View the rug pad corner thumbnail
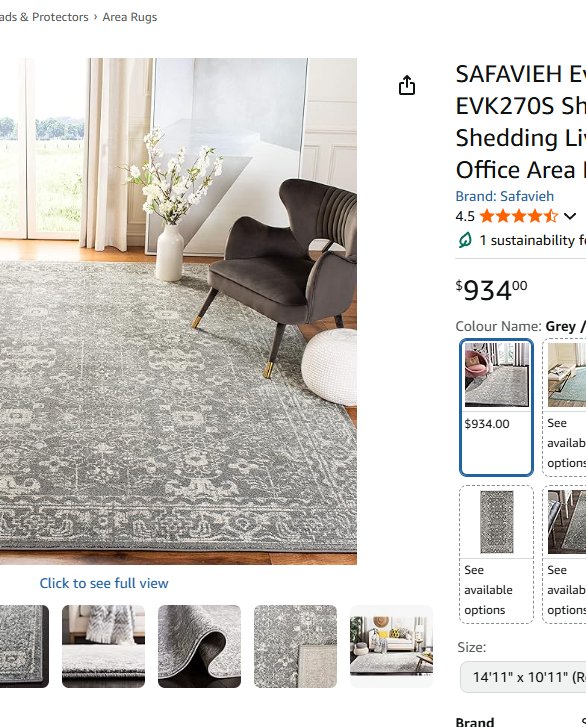586x727 pixels. (x=295, y=646)
